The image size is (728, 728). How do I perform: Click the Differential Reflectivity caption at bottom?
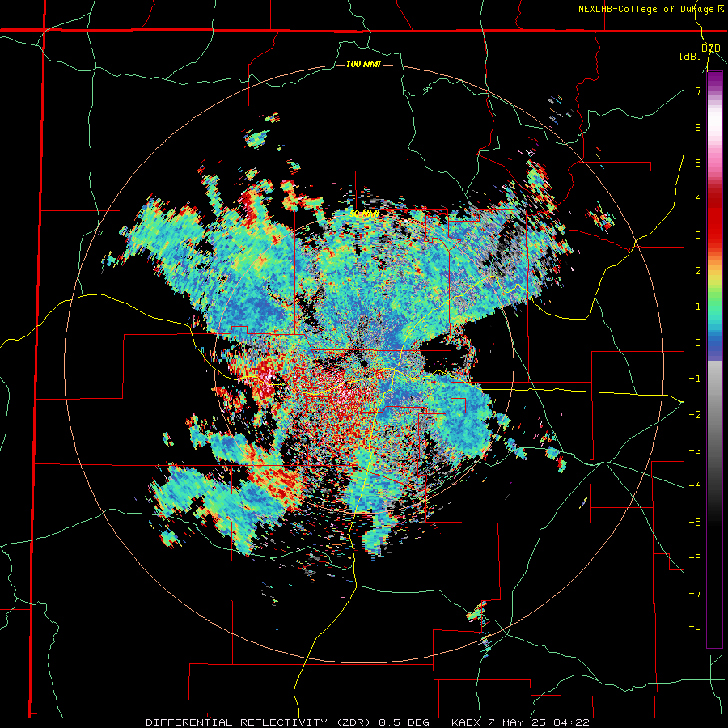[367, 722]
